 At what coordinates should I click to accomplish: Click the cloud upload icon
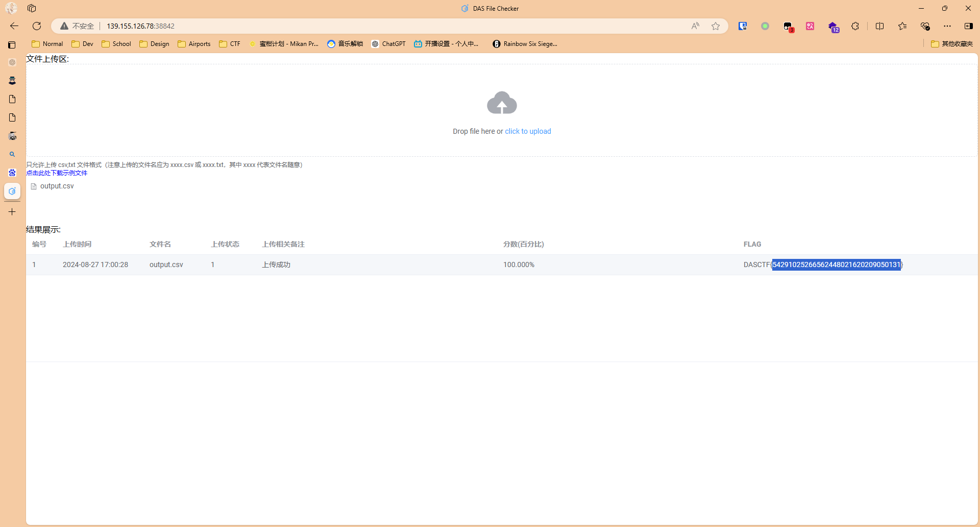[x=502, y=103]
